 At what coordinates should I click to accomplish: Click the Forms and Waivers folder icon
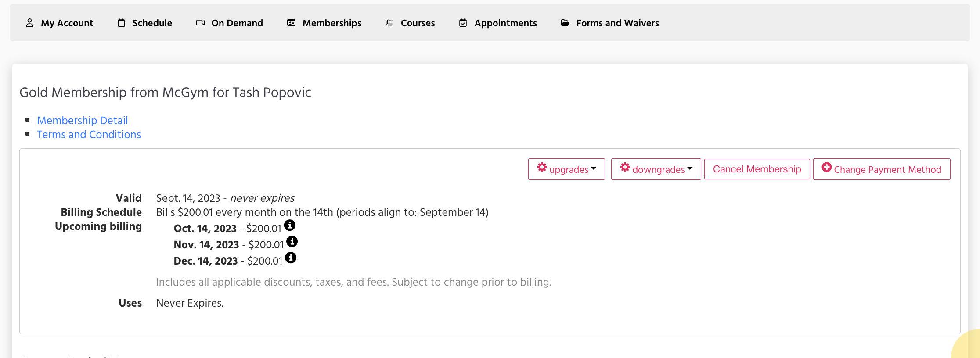(x=565, y=23)
